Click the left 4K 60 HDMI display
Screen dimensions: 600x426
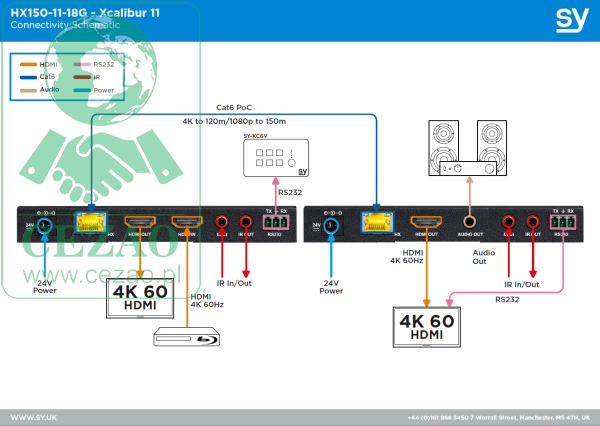[x=141, y=298]
